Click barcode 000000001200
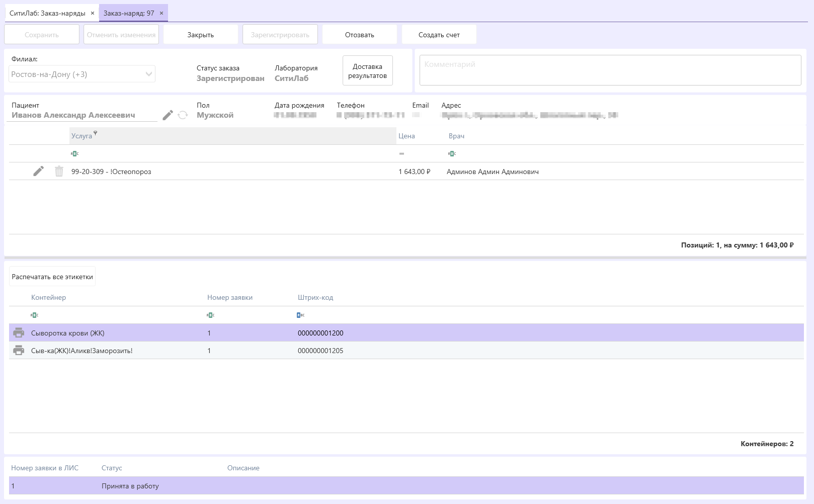Image resolution: width=814 pixels, height=504 pixels. [320, 333]
